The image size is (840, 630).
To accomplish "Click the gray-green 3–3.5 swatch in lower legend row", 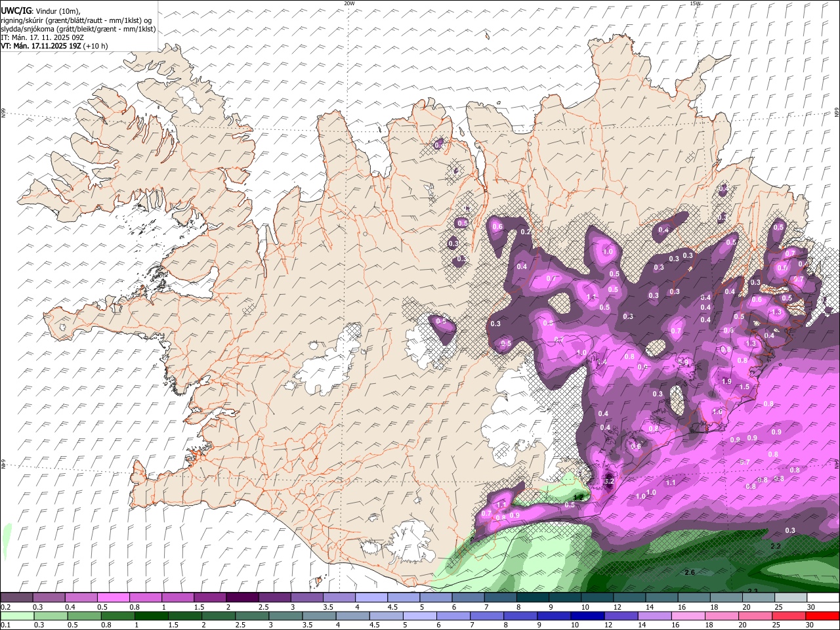I will point(285,616).
